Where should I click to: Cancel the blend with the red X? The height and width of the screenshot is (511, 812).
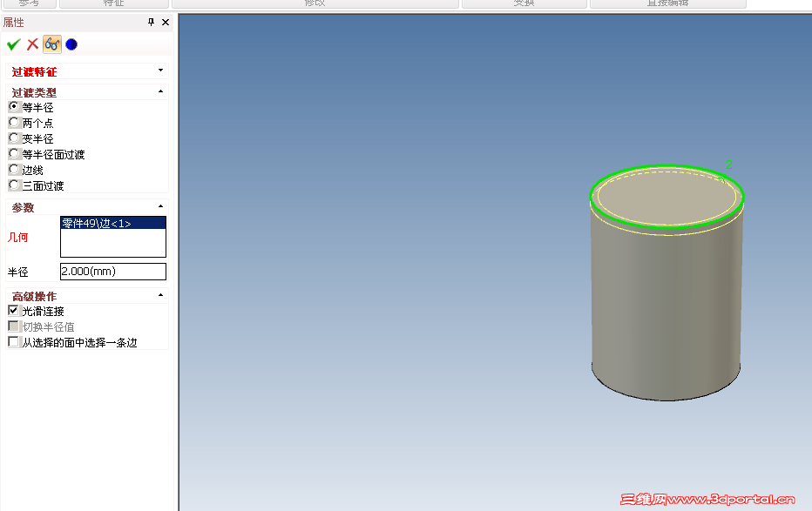(32, 44)
